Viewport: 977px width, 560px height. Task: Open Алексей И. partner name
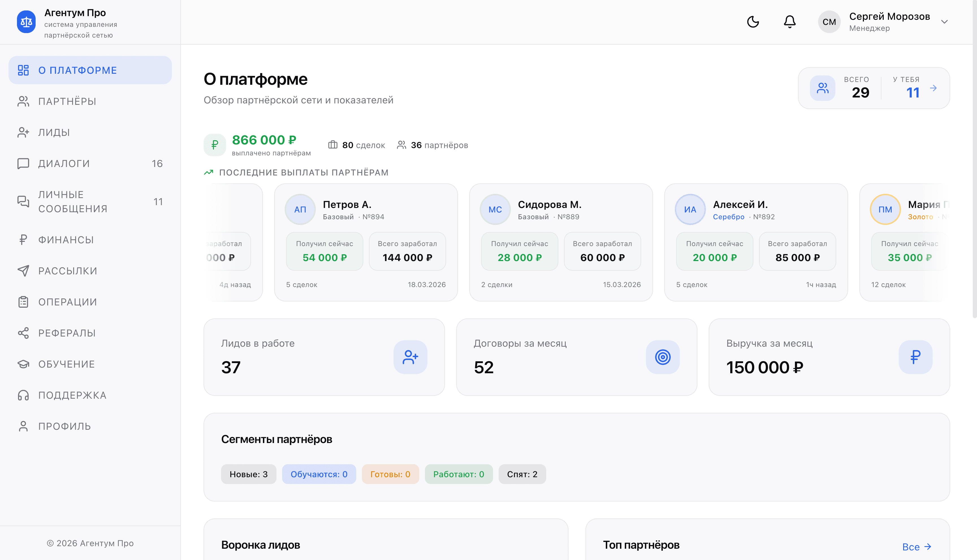740,204
